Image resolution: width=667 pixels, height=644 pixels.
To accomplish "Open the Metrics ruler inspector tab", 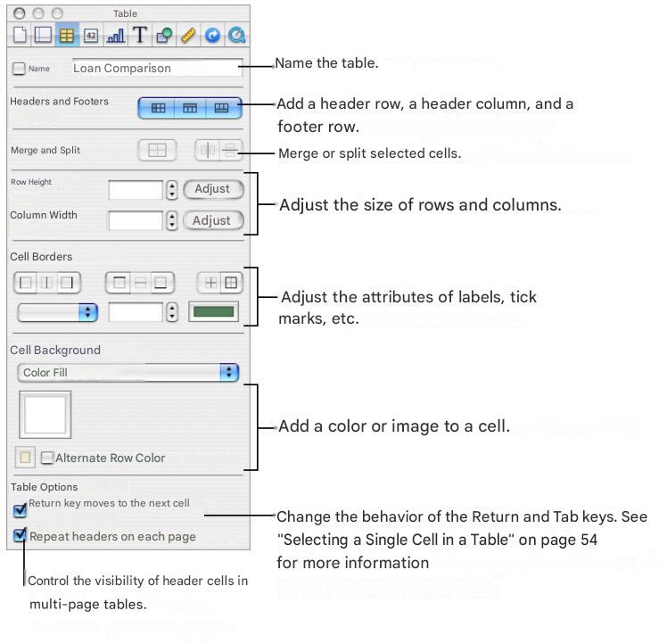I will [x=188, y=35].
